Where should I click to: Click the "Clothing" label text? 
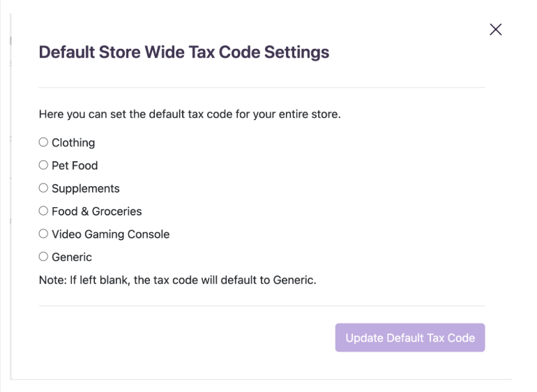coord(73,143)
